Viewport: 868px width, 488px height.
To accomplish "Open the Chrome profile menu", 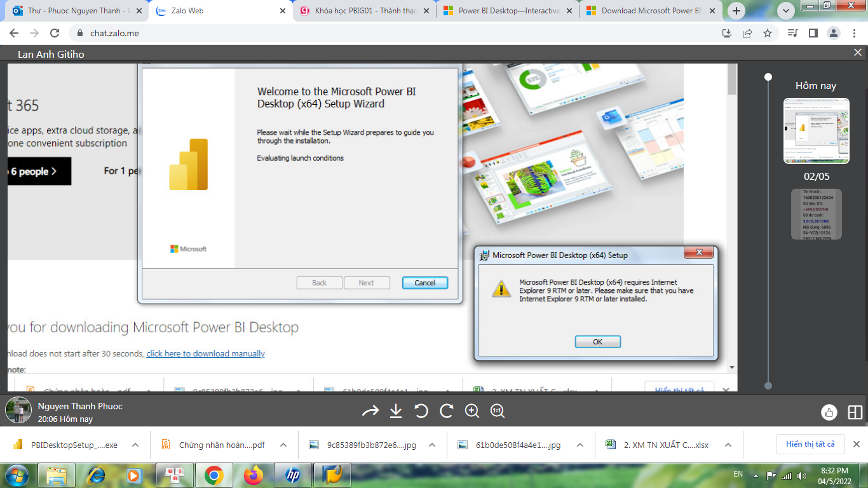I will tap(833, 33).
